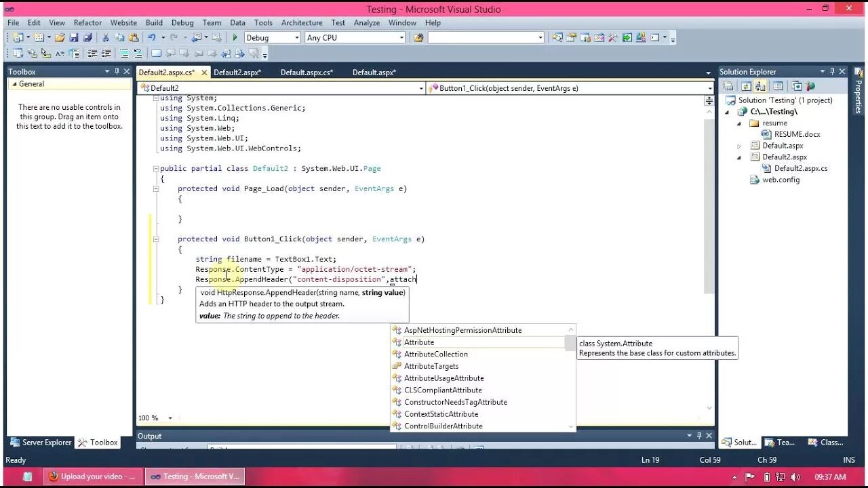Switch to the Default.aspx.cs* tab
The height and width of the screenshot is (488, 868).
(307, 73)
